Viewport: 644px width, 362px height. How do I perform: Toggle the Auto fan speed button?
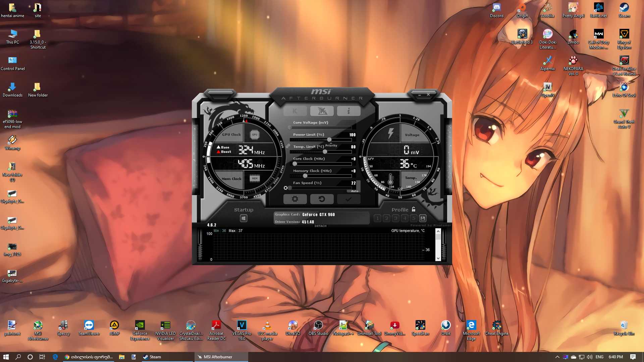(355, 191)
